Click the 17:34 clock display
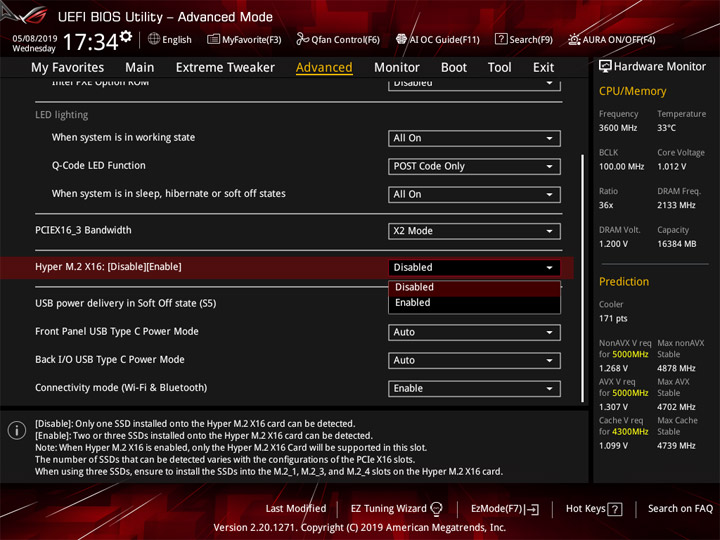 coord(90,42)
